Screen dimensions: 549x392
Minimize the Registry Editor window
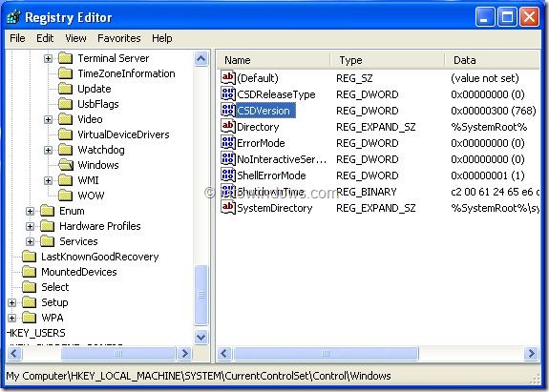(485, 16)
